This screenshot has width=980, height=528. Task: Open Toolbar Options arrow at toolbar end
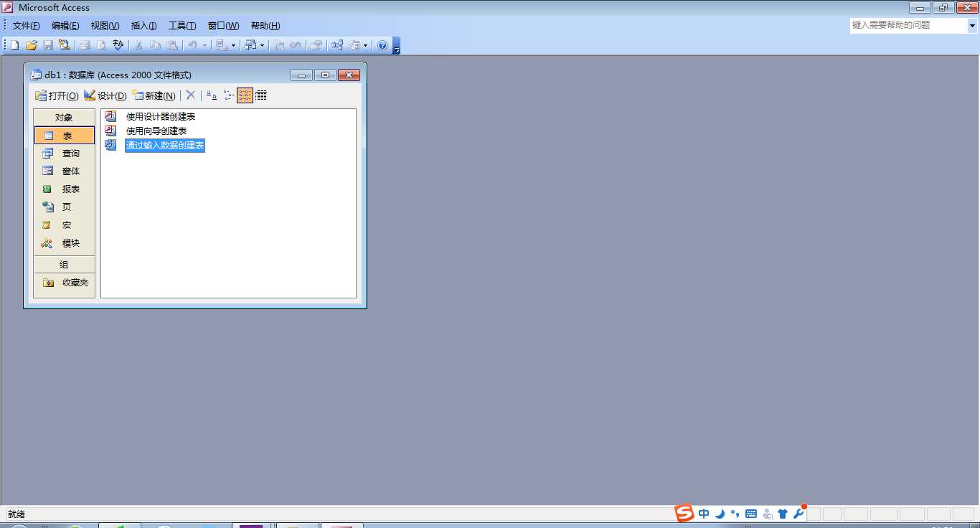click(x=397, y=46)
